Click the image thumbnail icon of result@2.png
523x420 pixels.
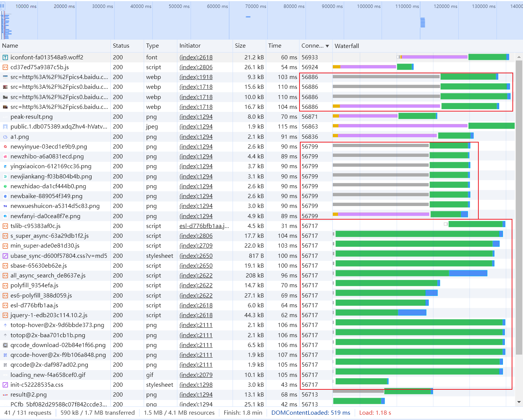point(5,395)
